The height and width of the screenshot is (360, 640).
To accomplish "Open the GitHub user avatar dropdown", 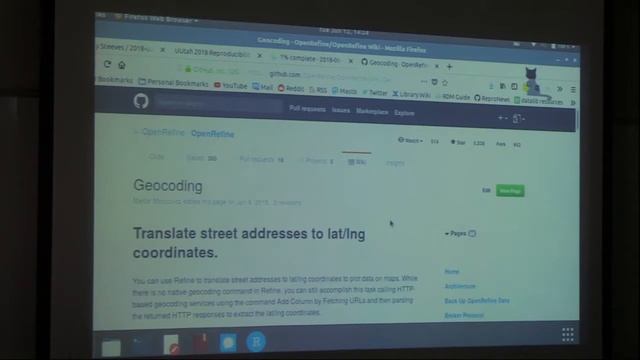I will click(x=518, y=119).
